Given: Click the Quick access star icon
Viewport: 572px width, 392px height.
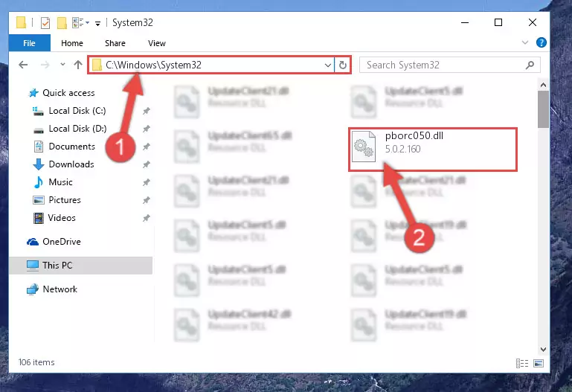Looking at the screenshot, I should 33,93.
